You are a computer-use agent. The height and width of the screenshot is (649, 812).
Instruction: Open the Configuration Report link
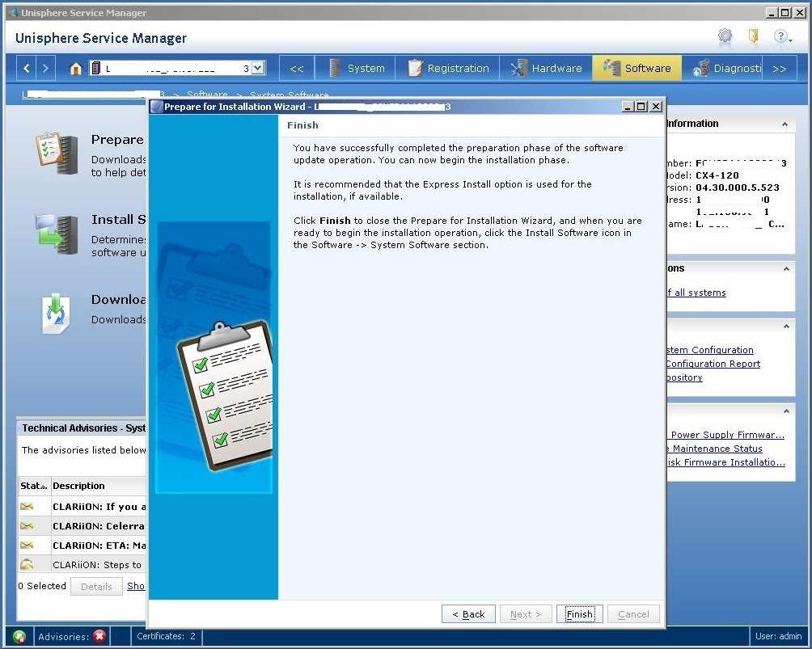pyautogui.click(x=713, y=364)
